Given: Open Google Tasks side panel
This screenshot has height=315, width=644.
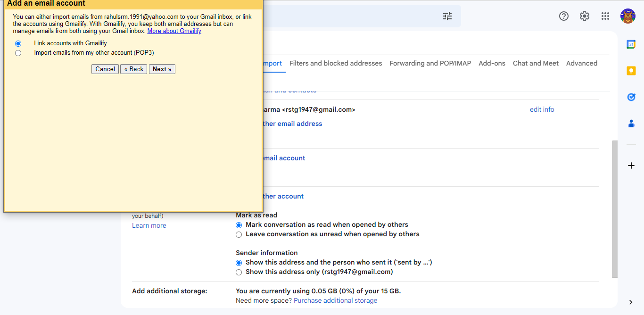Looking at the screenshot, I should 631,97.
